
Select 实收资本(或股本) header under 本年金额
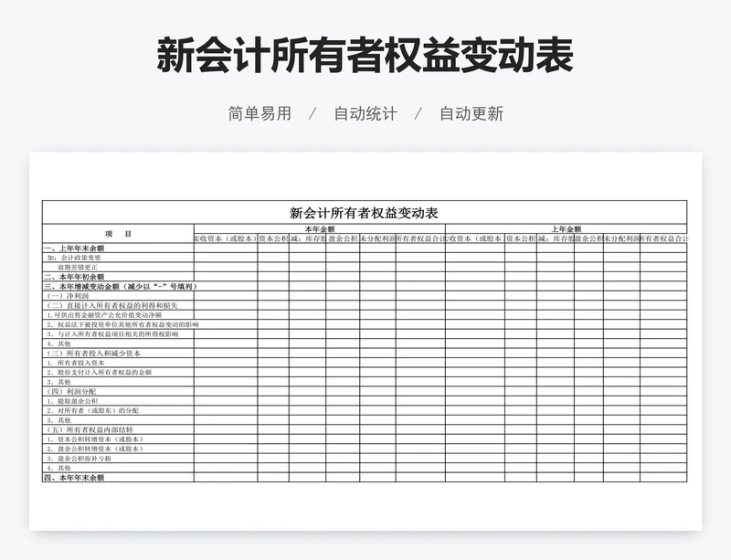(x=226, y=238)
